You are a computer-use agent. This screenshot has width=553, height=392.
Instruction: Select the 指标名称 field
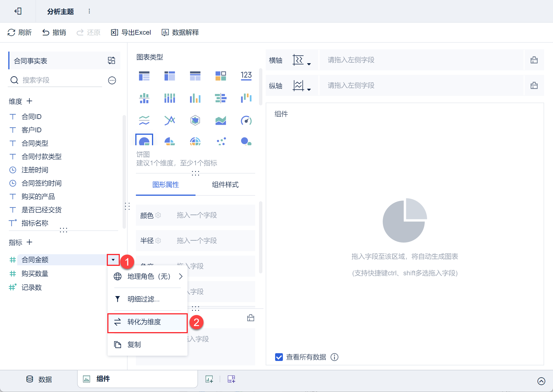coord(35,223)
